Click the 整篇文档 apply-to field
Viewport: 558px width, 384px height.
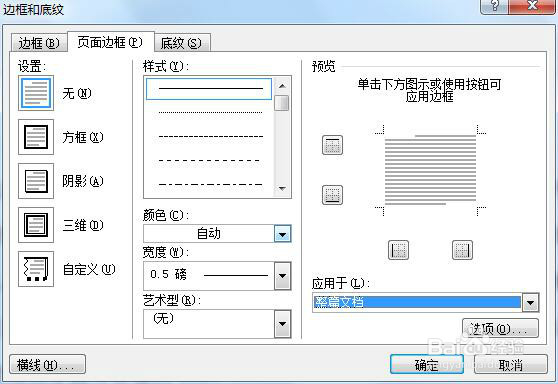(x=417, y=303)
